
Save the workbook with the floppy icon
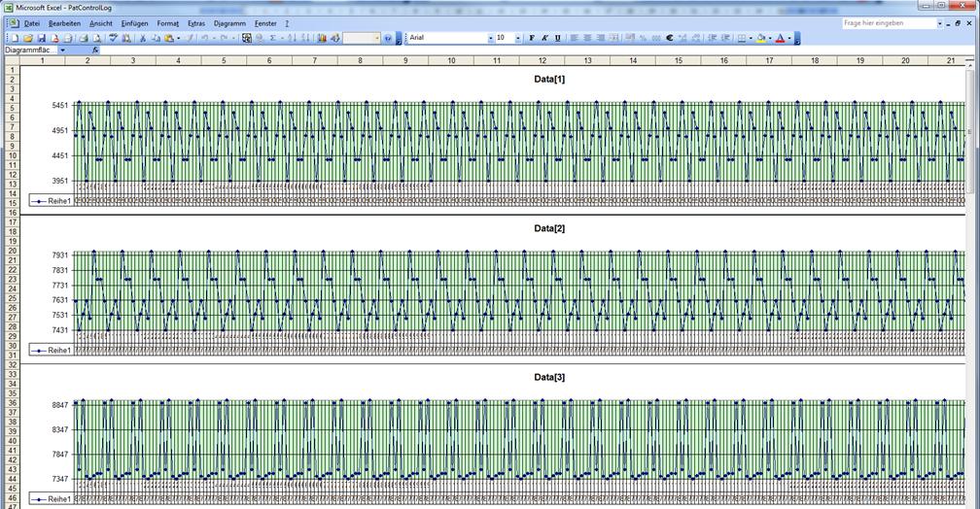coord(41,38)
